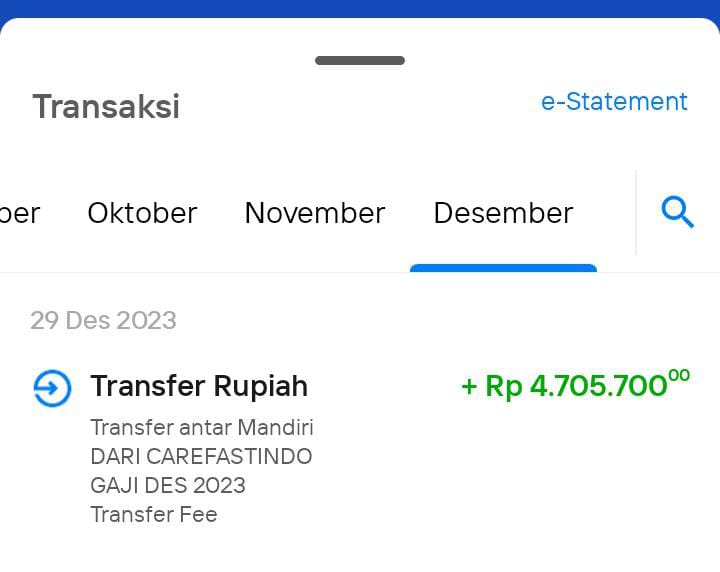Tap the plus sign before Rp amount
Image resolution: width=720 pixels, height=572 pixels.
(x=469, y=386)
